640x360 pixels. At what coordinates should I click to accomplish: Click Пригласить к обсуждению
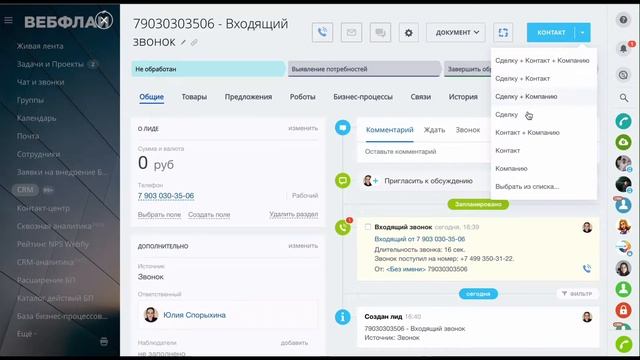[x=429, y=181]
